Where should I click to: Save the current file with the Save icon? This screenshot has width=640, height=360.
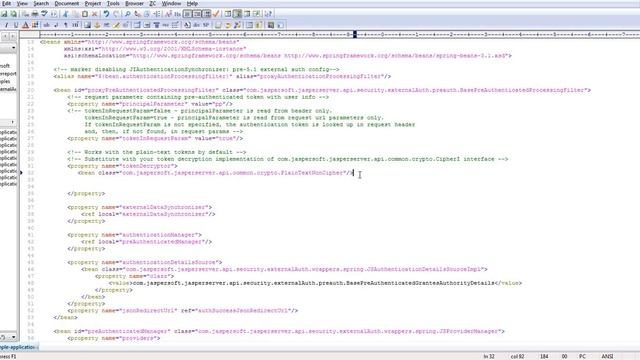click(4, 14)
